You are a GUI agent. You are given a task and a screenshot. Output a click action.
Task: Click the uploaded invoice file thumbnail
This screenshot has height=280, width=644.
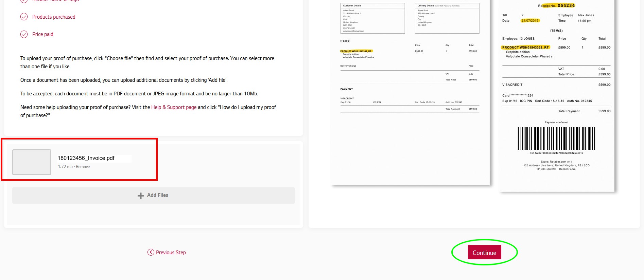(32, 162)
